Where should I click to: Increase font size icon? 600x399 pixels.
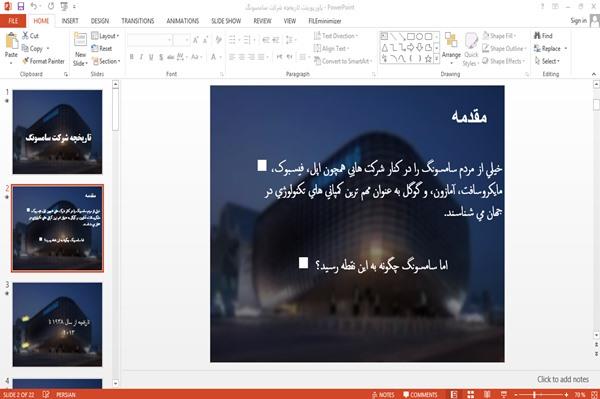196,40
